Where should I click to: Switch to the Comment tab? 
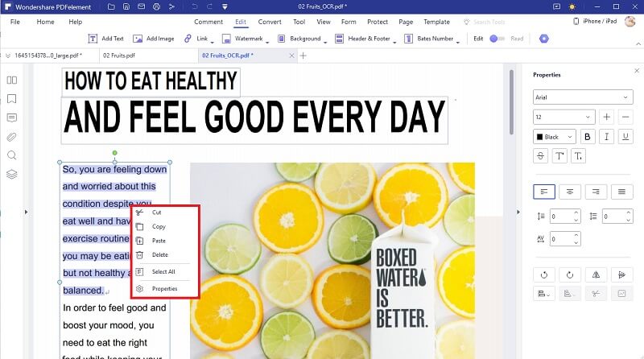(208, 22)
